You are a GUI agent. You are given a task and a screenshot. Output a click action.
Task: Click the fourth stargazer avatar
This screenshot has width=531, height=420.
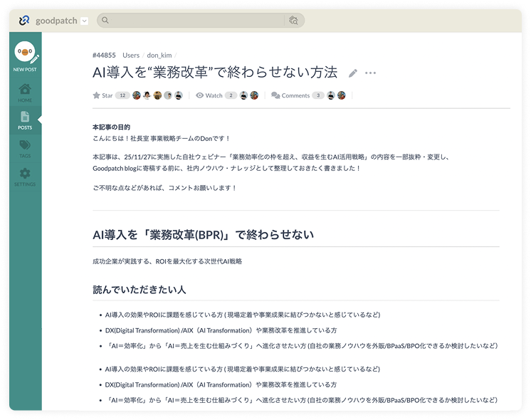coord(168,95)
